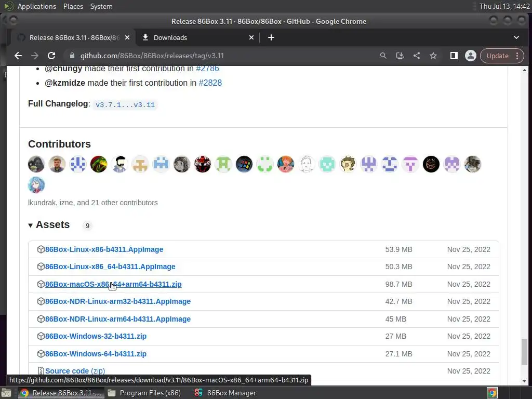The image size is (532, 399).
Task: Download 86Box-NDR-Linux-arm32-b4311.AppImage
Action: (118, 302)
